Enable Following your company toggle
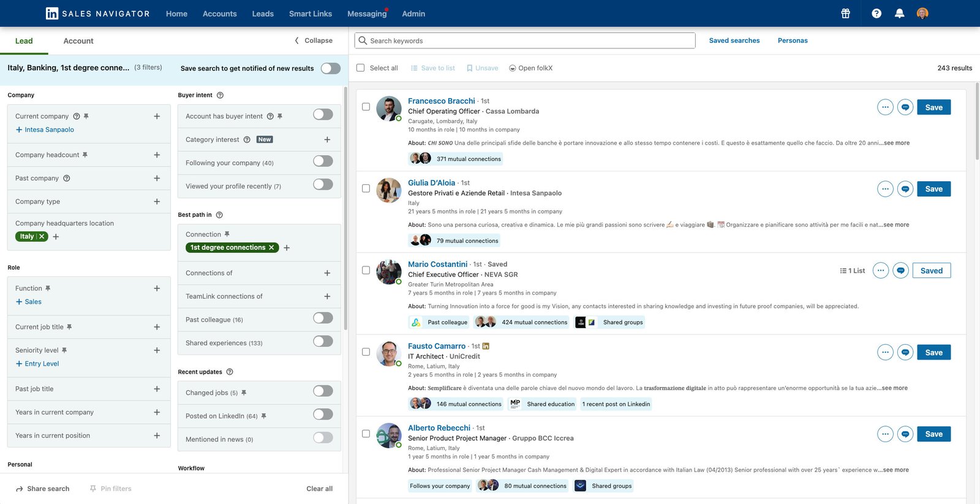980x504 pixels. point(323,161)
